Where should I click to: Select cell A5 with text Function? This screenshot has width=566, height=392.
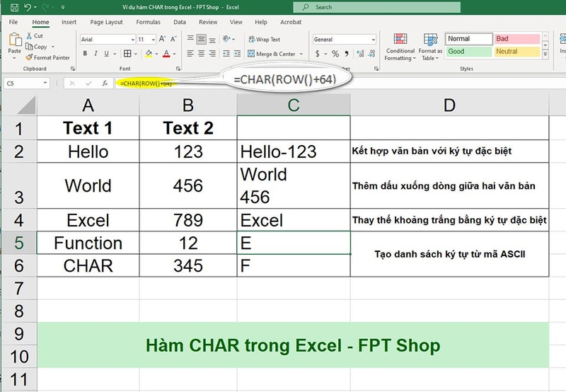[x=88, y=243]
